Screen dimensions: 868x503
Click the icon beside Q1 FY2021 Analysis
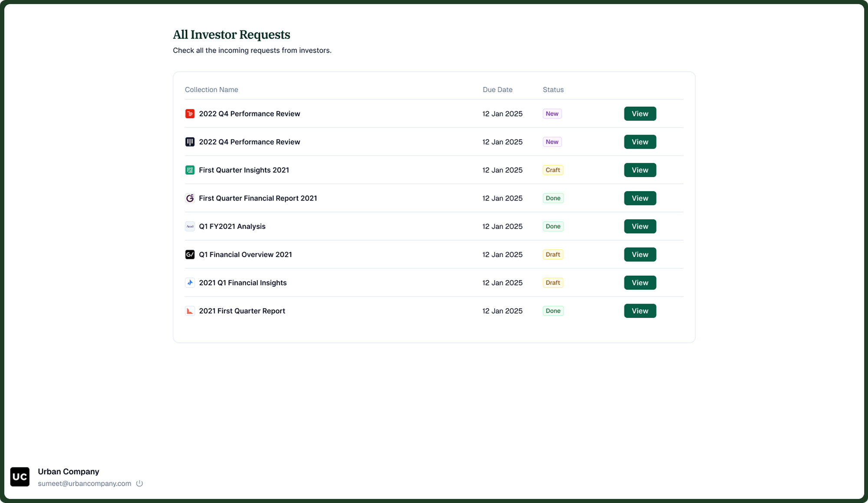point(190,226)
